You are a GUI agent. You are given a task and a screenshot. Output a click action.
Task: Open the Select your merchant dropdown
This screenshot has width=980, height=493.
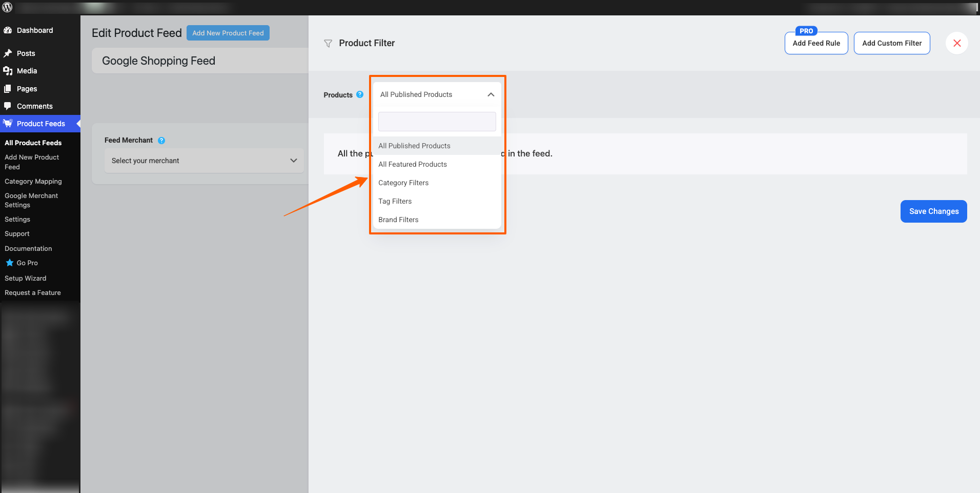(204, 161)
